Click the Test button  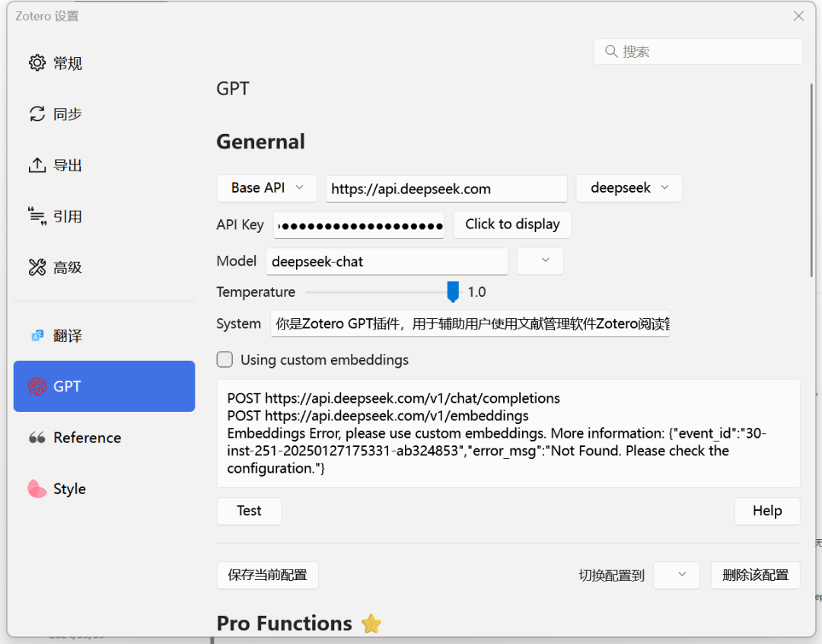pyautogui.click(x=249, y=511)
